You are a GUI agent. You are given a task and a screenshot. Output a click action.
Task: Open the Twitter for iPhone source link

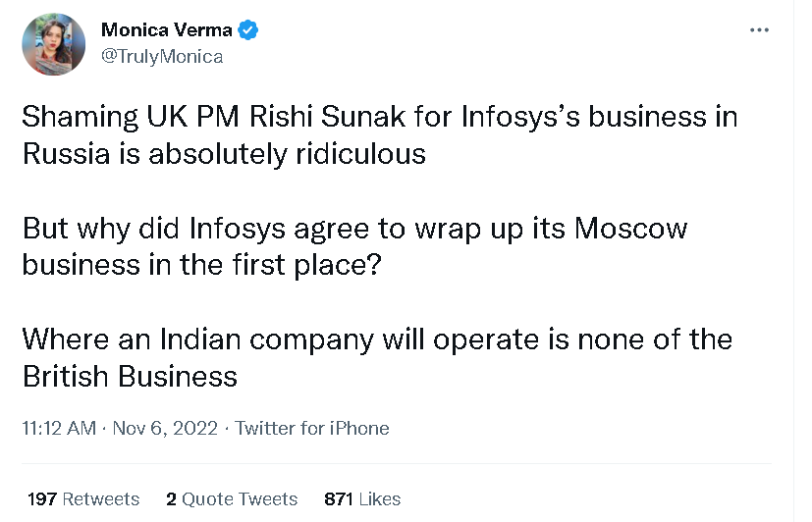click(312, 429)
